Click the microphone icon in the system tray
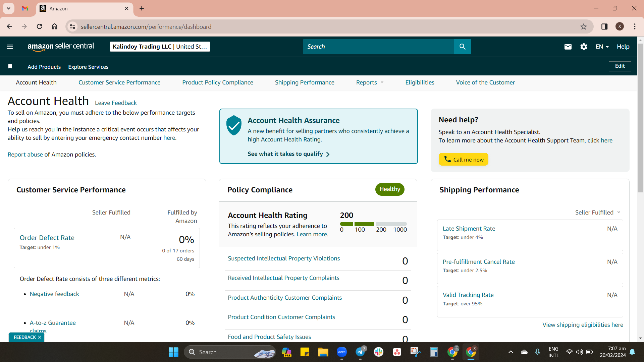This screenshot has width=644, height=362. tap(537, 352)
